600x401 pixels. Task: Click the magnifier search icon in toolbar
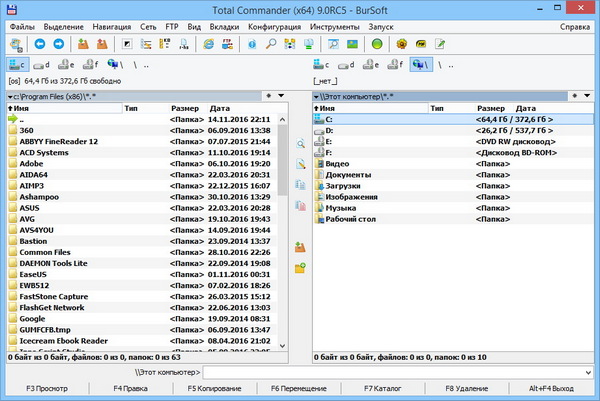pos(271,44)
